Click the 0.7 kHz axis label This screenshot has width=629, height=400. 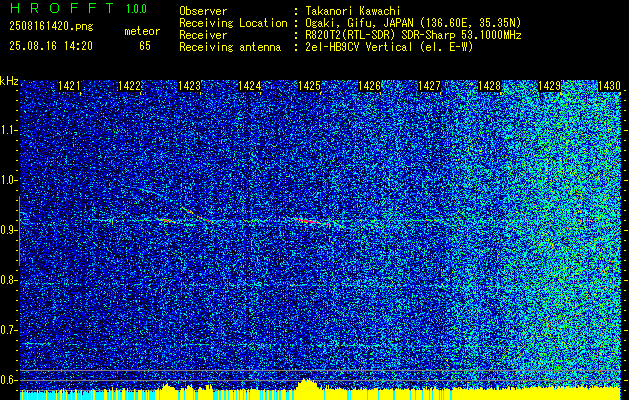click(8, 330)
